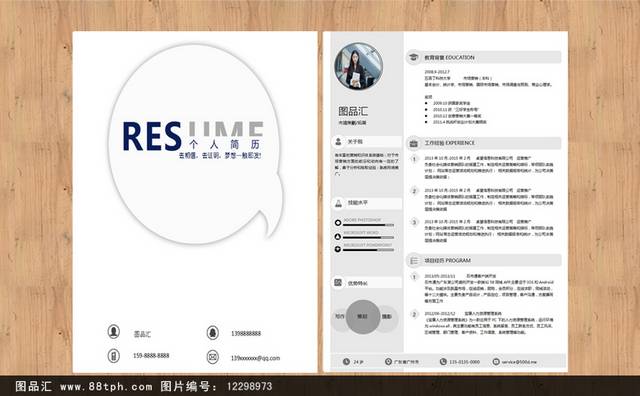Click the large center circle in strengths diagram
The width and height of the screenshot is (640, 396).
pyautogui.click(x=363, y=317)
